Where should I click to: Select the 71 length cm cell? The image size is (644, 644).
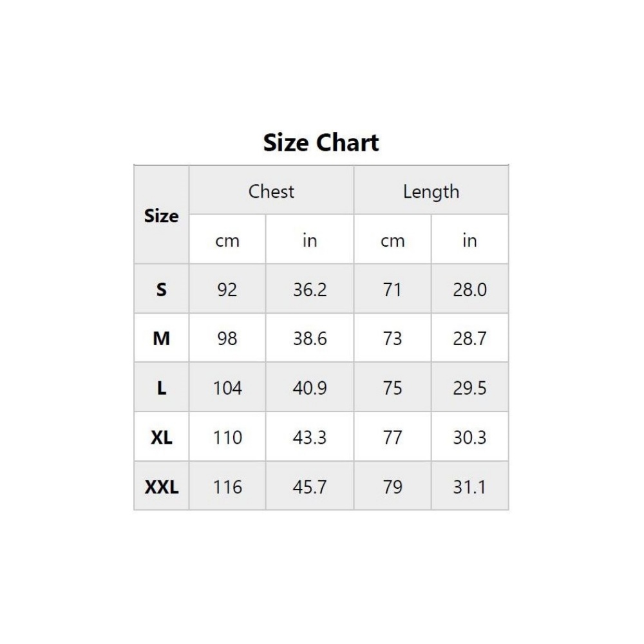(392, 290)
